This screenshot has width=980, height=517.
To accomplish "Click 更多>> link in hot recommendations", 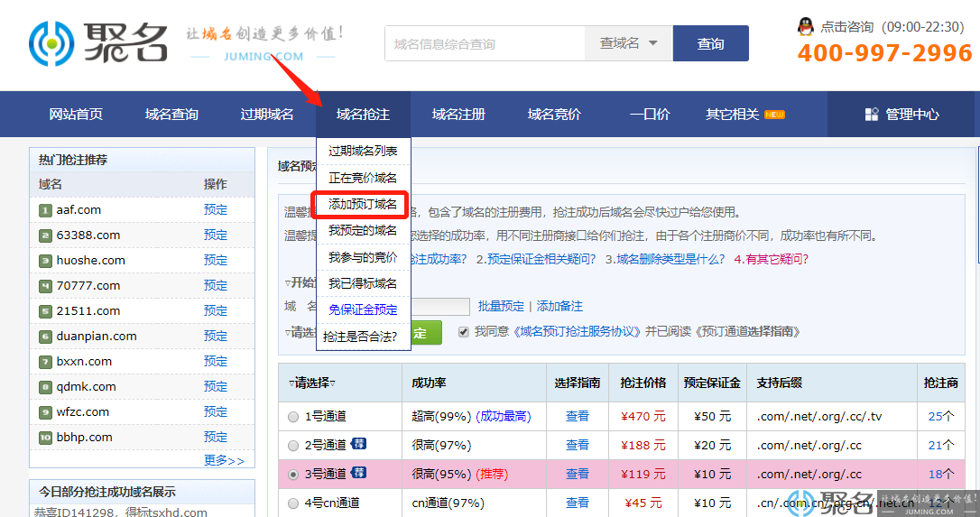I will pyautogui.click(x=225, y=461).
